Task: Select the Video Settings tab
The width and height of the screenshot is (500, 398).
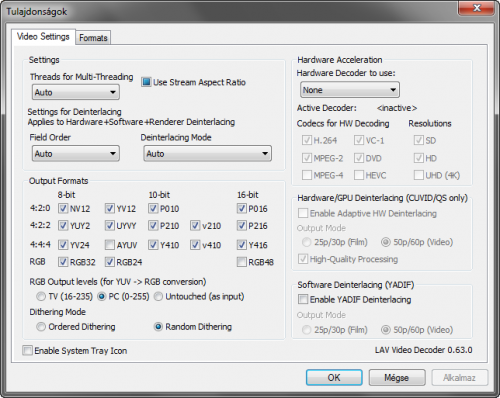Action: (x=43, y=36)
